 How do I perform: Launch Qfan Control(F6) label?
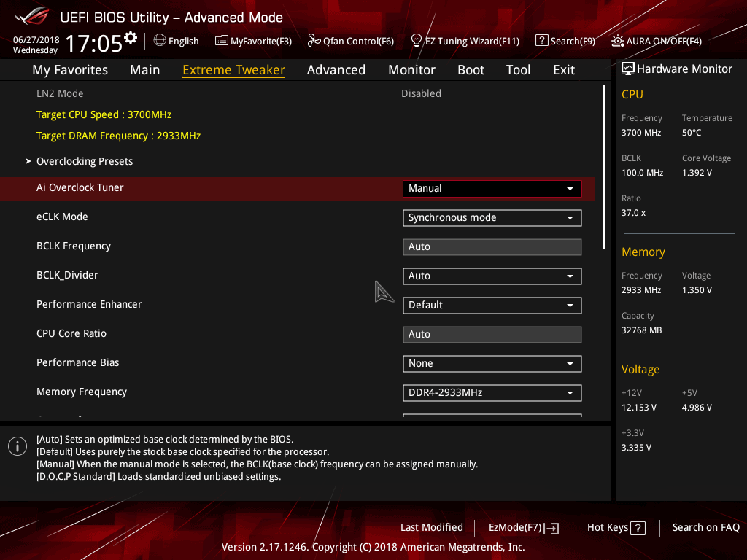point(358,41)
